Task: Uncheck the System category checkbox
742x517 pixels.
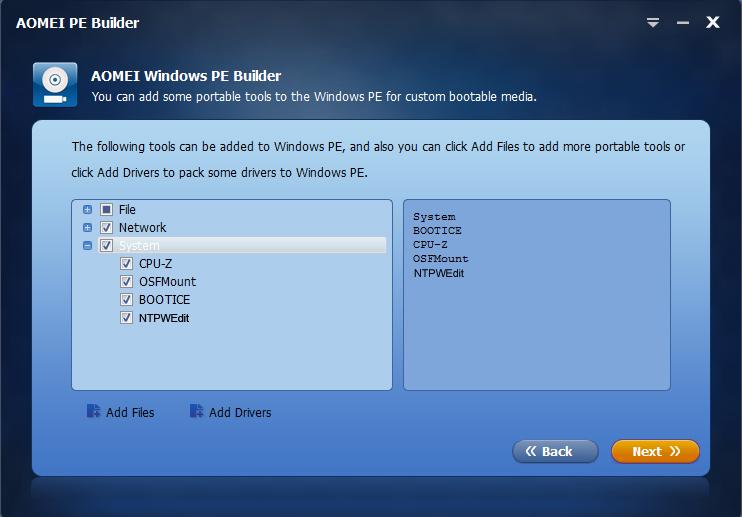Action: [x=106, y=245]
